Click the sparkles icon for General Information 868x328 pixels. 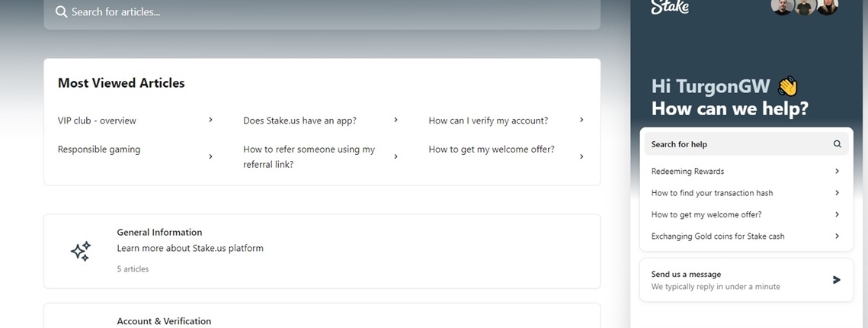click(80, 251)
